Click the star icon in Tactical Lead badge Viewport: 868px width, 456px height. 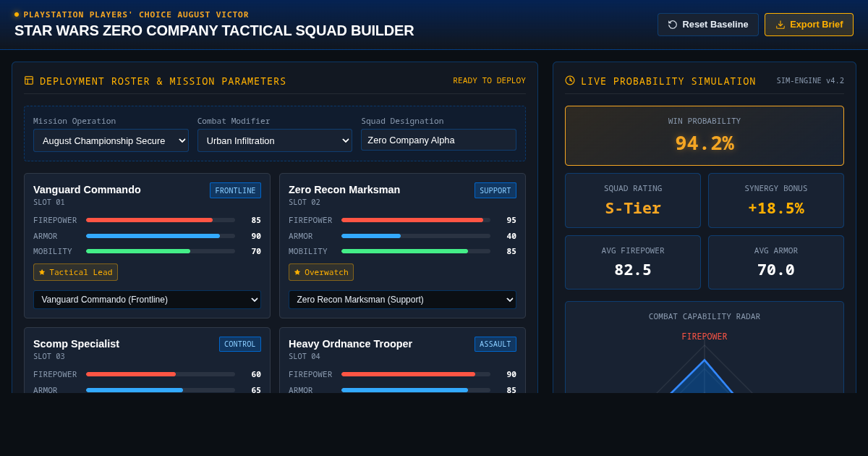pyautogui.click(x=42, y=272)
